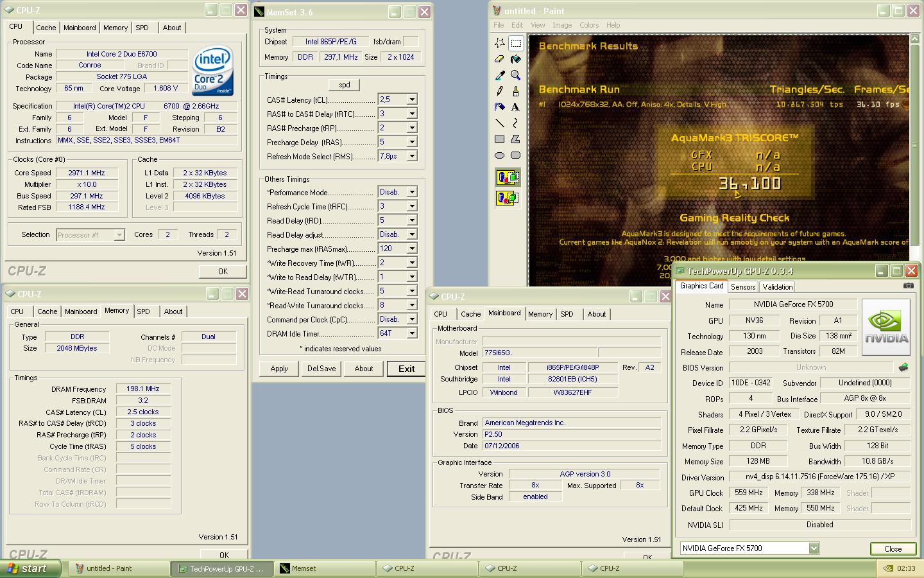Open DRAM Idle Timer dropdown
The height and width of the screenshot is (578, 924).
pyautogui.click(x=412, y=333)
